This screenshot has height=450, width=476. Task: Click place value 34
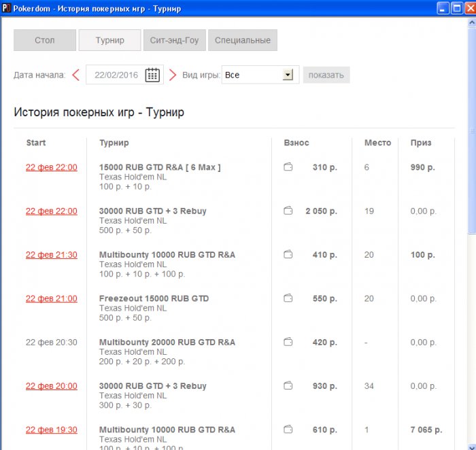click(x=369, y=386)
